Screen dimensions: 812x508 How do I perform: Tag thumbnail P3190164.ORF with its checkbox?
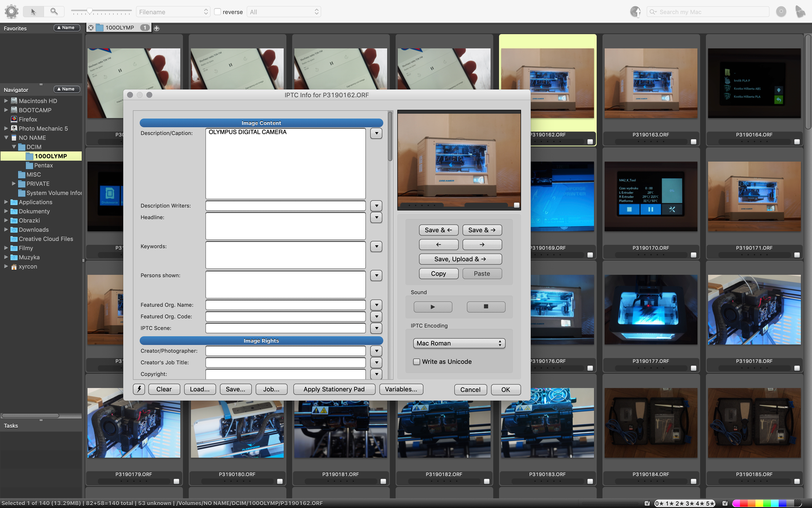[x=797, y=141]
